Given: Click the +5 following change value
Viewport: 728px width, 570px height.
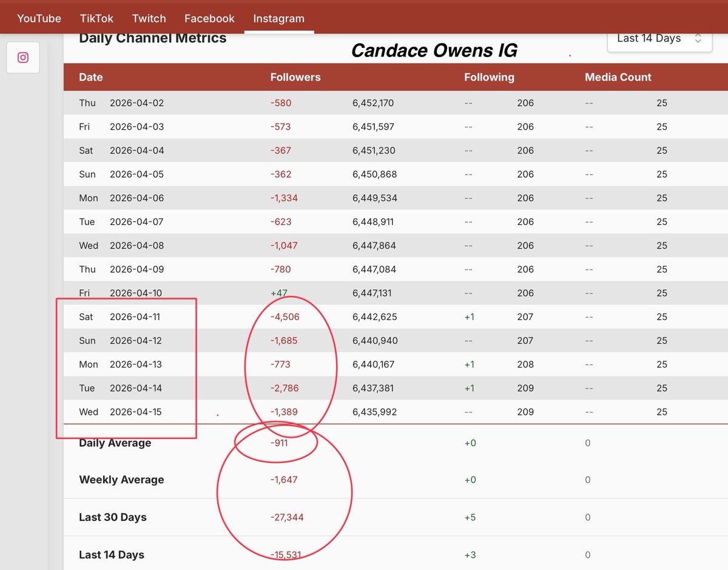Looking at the screenshot, I should click(x=470, y=517).
